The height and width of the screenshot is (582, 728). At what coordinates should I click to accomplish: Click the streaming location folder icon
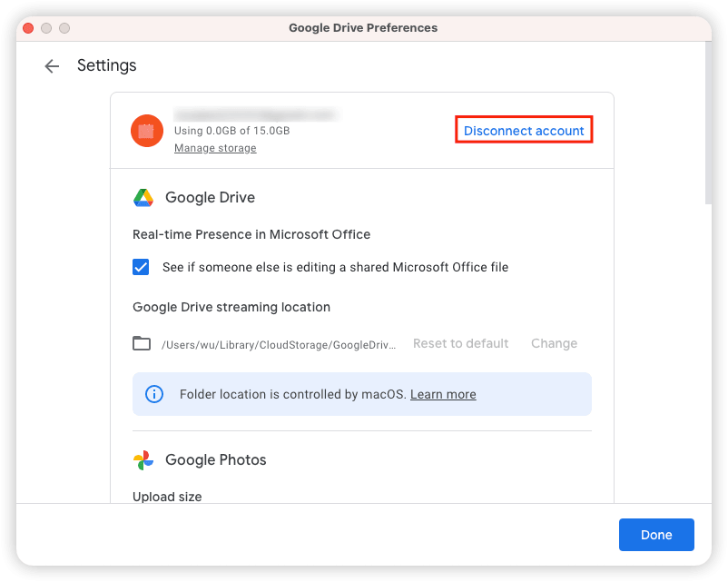(142, 343)
